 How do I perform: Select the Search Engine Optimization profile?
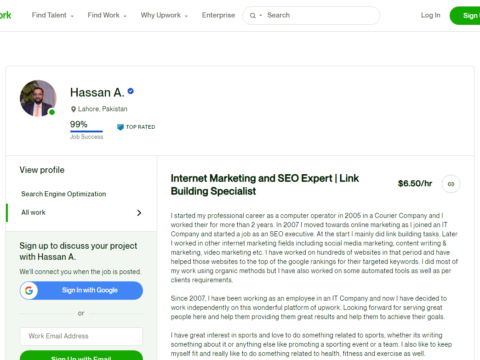(x=64, y=194)
